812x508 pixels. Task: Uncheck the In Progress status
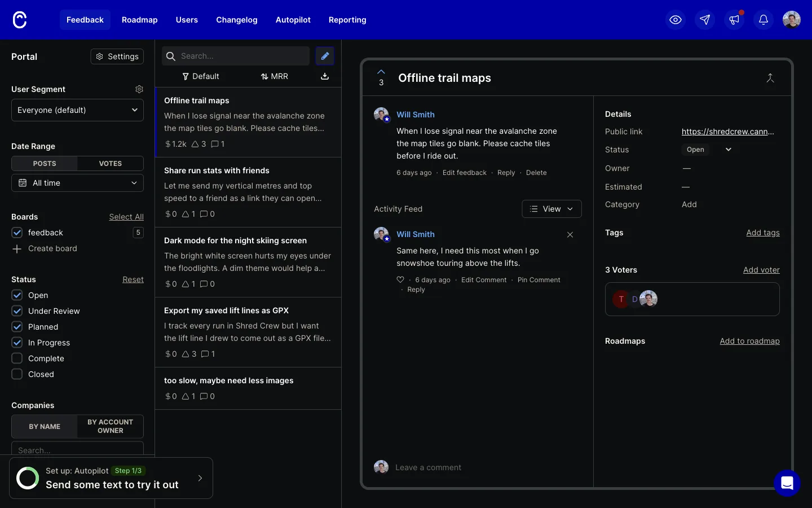[17, 343]
